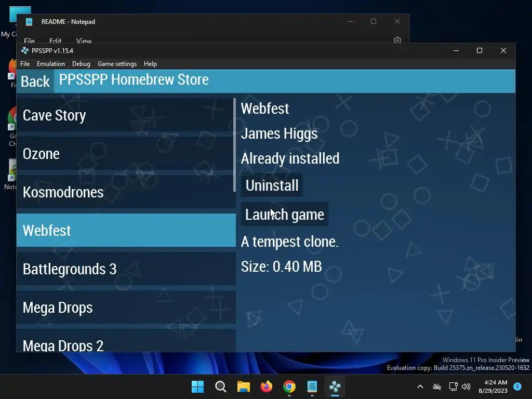Minimize the PPSSPP window
Viewport: 532px width, 399px height.
pos(456,50)
